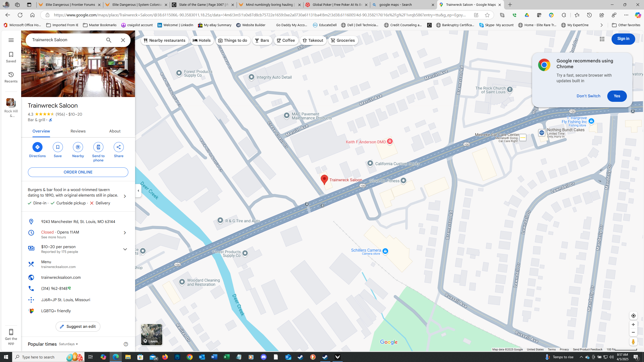The height and width of the screenshot is (362, 644).
Task: Click the browser Refresh button
Action: pyautogui.click(x=20, y=15)
